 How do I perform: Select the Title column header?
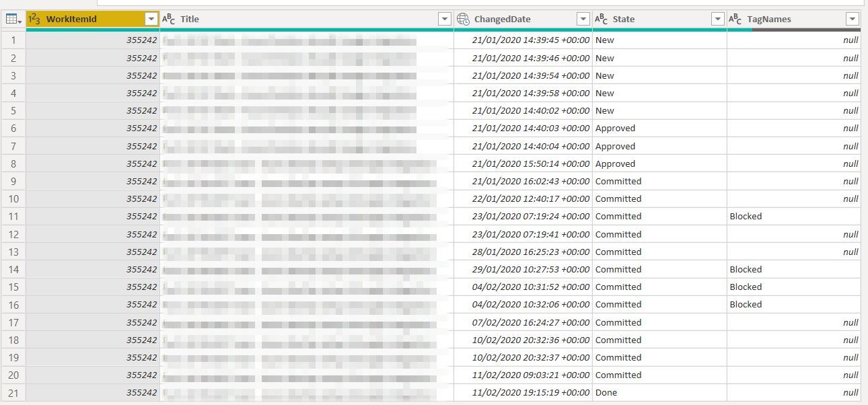pos(307,19)
